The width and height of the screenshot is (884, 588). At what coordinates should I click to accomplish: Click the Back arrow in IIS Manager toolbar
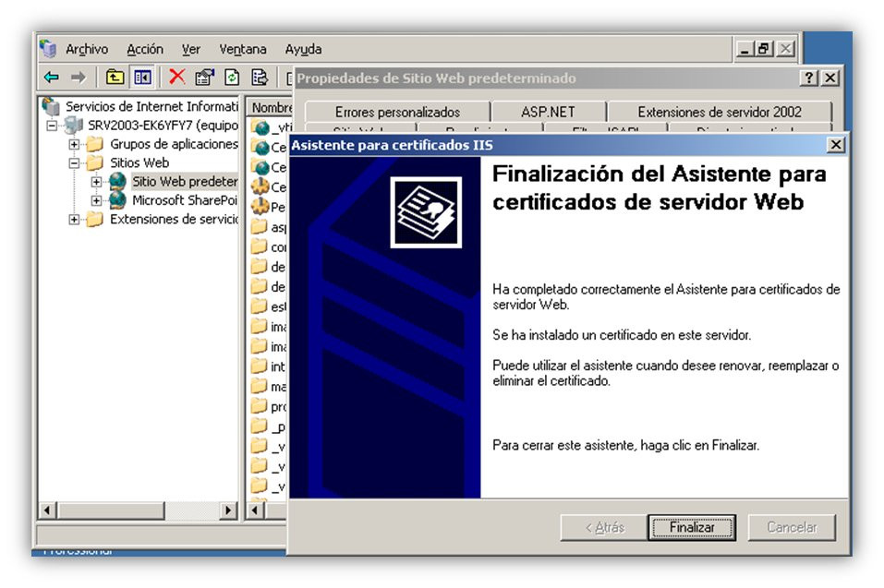click(52, 77)
